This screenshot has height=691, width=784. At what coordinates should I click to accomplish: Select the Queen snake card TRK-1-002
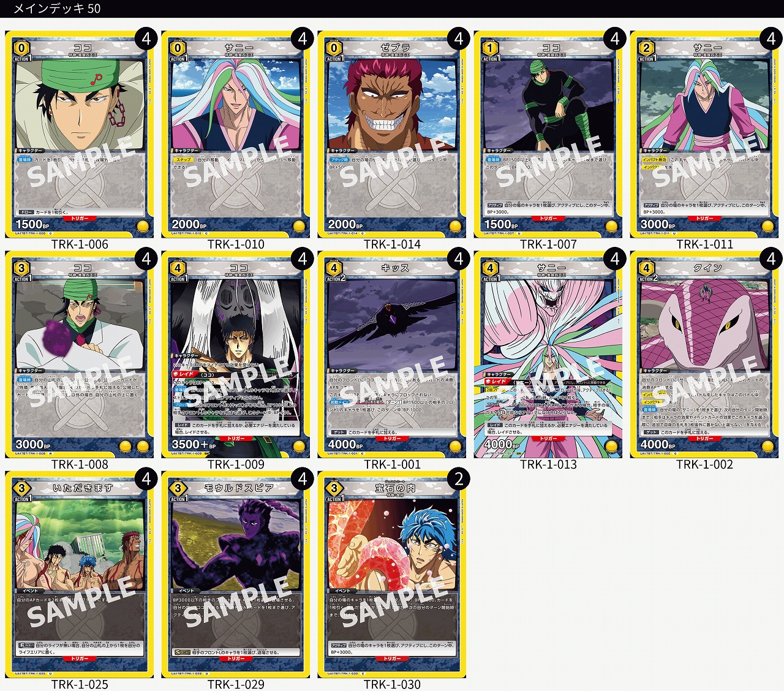pos(704,355)
